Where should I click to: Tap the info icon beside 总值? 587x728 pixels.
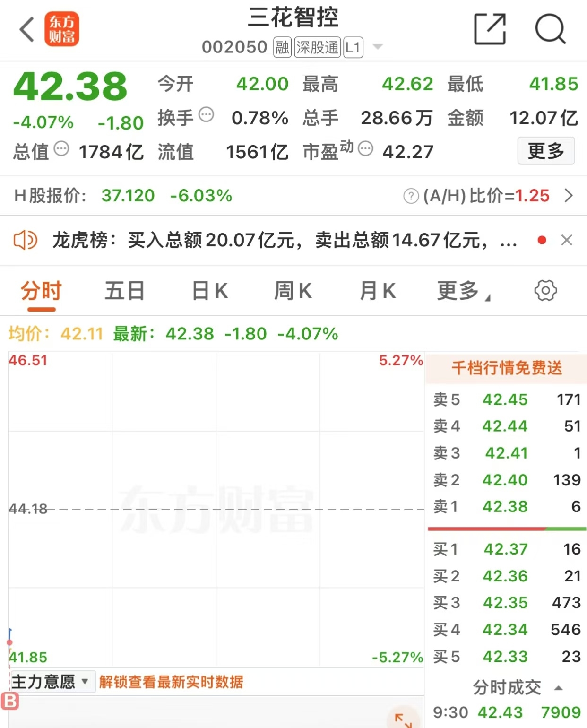pos(61,148)
